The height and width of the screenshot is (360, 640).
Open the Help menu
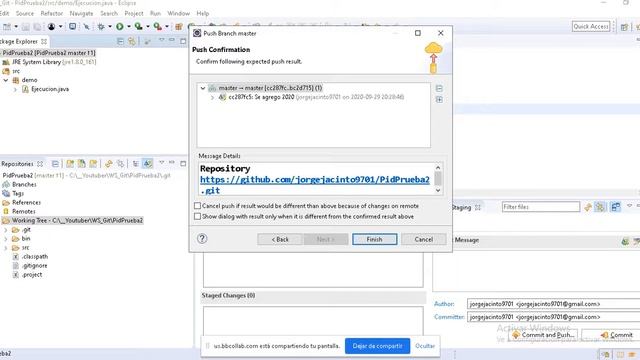[x=202, y=13]
